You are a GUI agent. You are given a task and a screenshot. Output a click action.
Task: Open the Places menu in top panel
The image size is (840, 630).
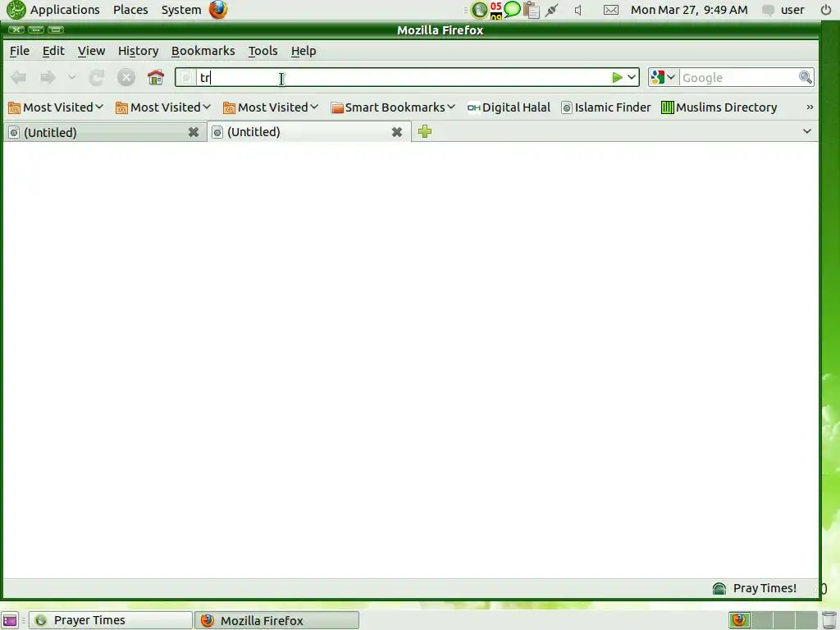pos(130,10)
